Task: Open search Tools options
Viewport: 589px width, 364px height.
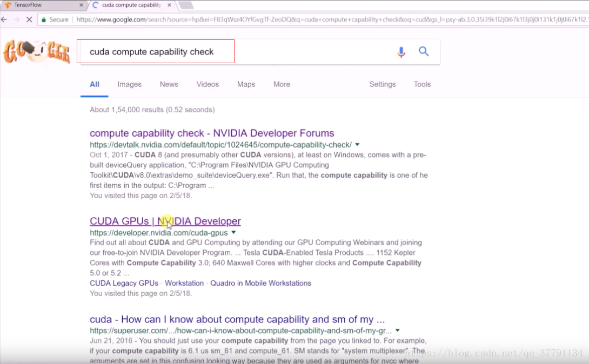Action: 422,84
